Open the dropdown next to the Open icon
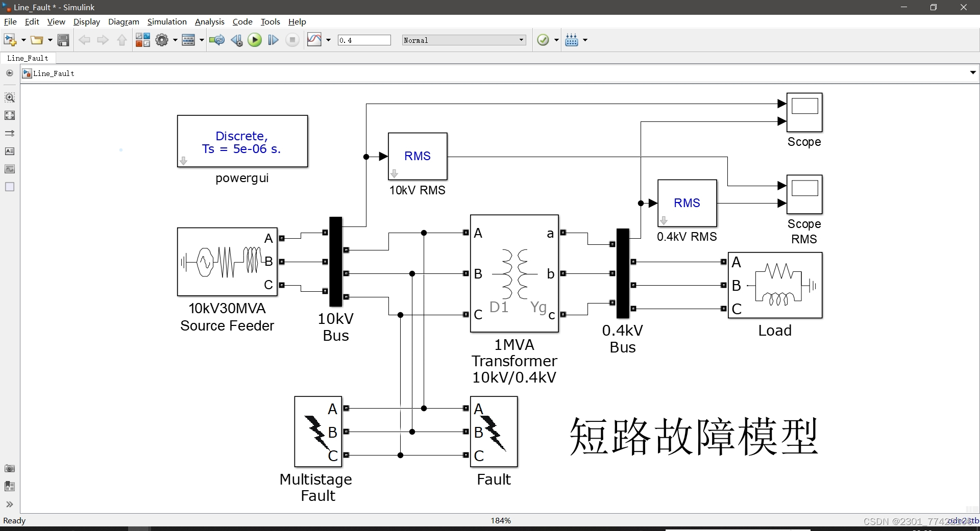The width and height of the screenshot is (980, 531). 51,40
